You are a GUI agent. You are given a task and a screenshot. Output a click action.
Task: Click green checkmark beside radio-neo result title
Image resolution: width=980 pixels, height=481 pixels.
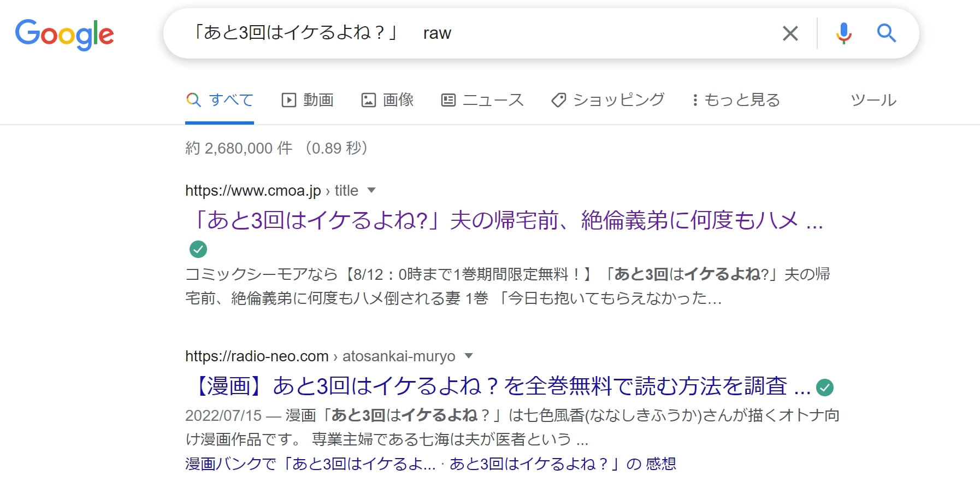[825, 388]
